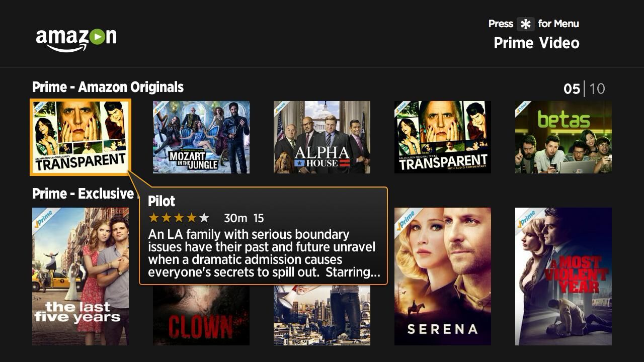This screenshot has width=644, height=362.
Task: Click the Prime badge on Mozart thumbnail
Action: coord(160,108)
